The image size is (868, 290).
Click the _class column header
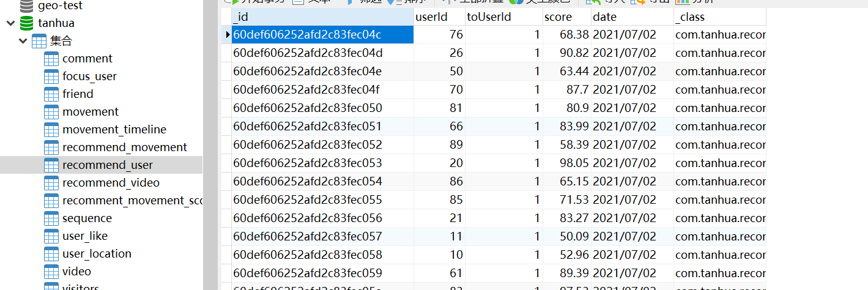pyautogui.click(x=720, y=17)
